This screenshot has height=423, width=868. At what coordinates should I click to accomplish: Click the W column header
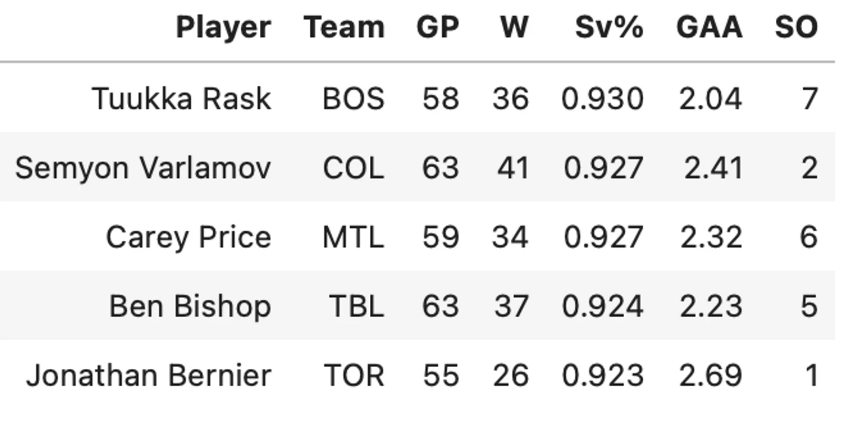coord(514,27)
